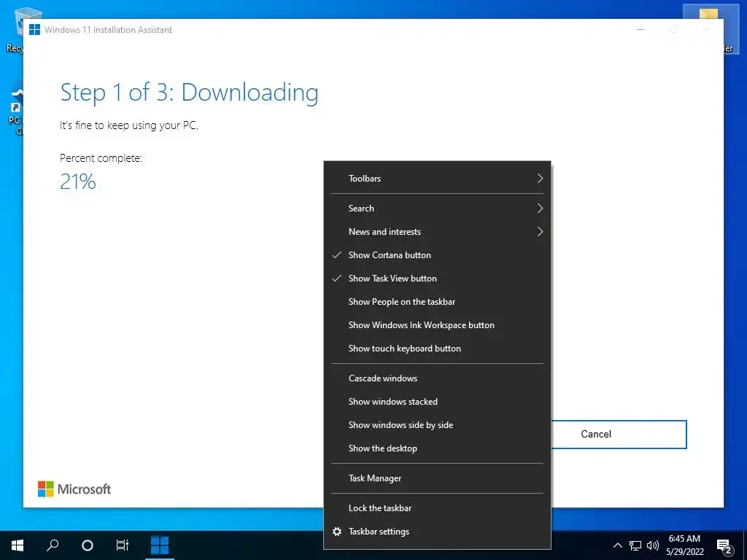The image size is (747, 560).
Task: Expand the Toolbars submenu
Action: (438, 179)
